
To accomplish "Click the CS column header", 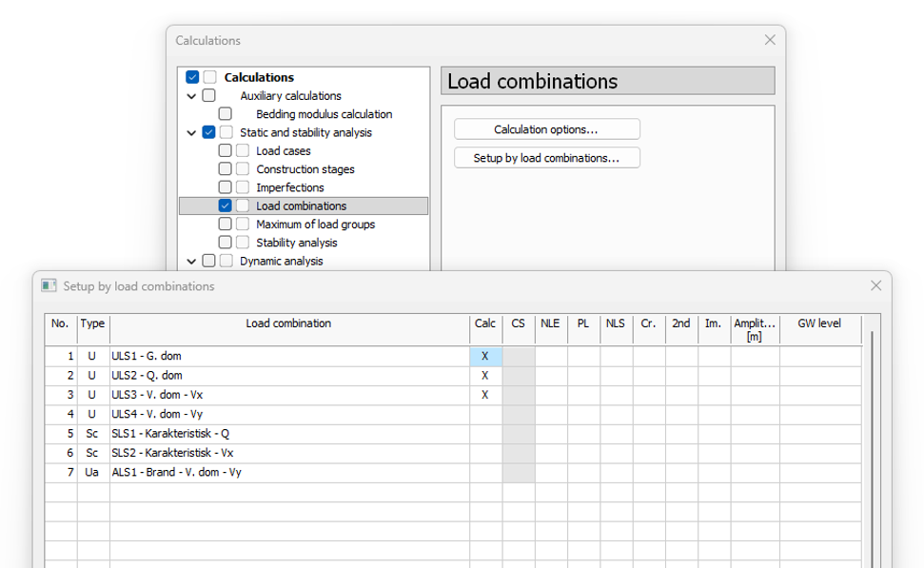I will 519,329.
